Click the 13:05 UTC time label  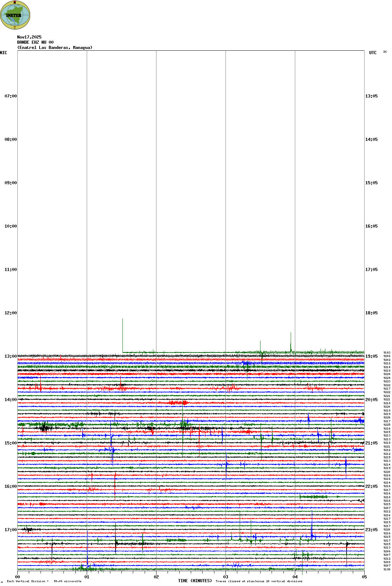click(x=371, y=96)
